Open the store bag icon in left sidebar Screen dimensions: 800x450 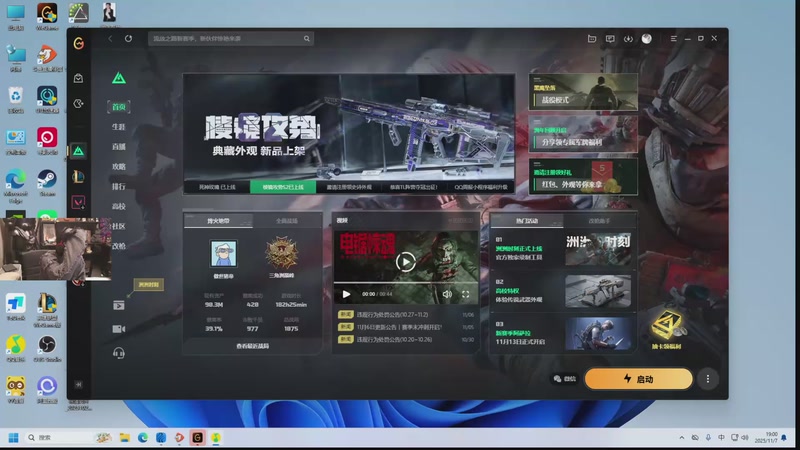pos(79,78)
